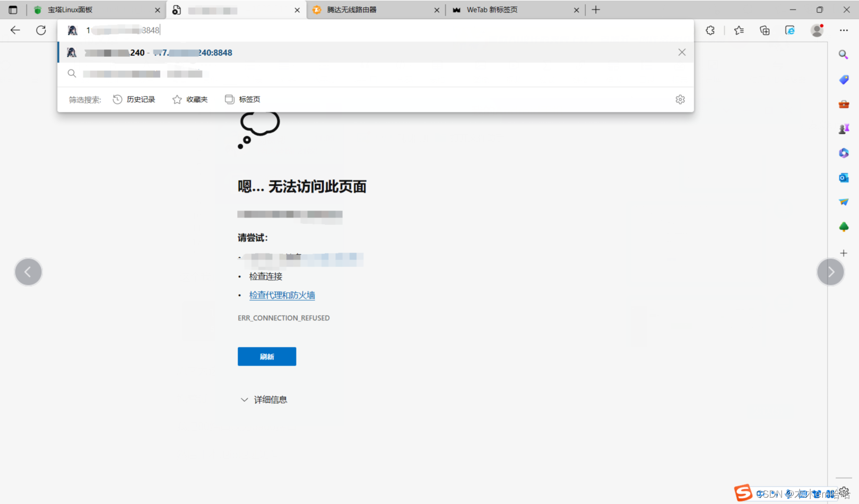Open the extensions puzzle icon
The image size is (859, 504).
(710, 30)
